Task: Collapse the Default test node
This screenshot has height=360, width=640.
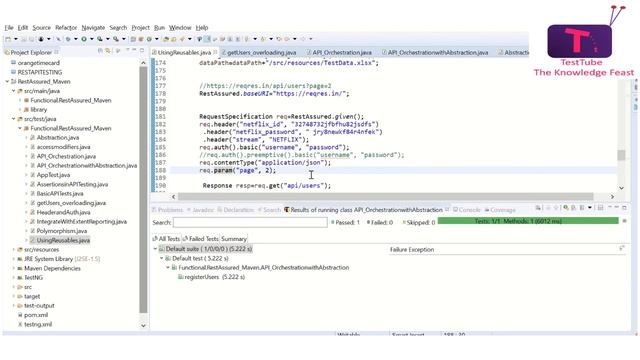Action: [162, 258]
